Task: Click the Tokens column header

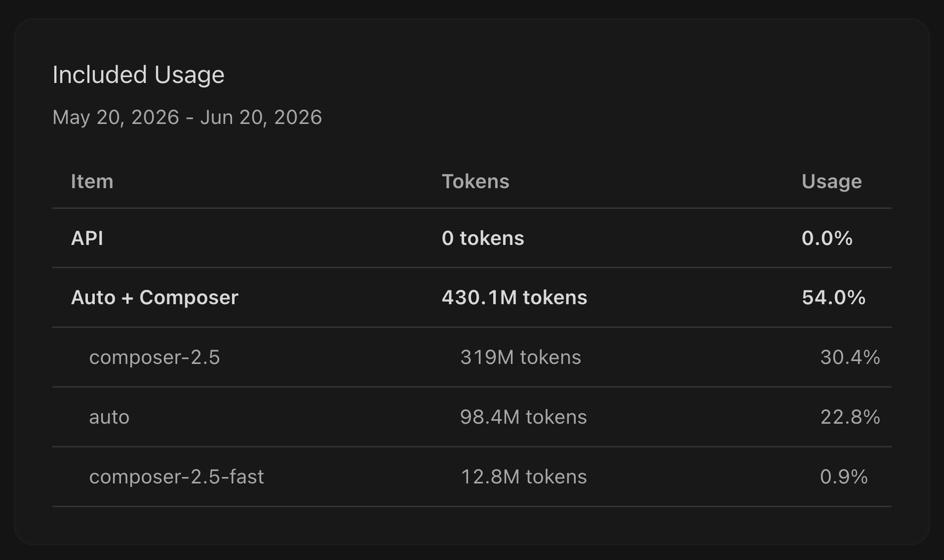Action: 475,181
